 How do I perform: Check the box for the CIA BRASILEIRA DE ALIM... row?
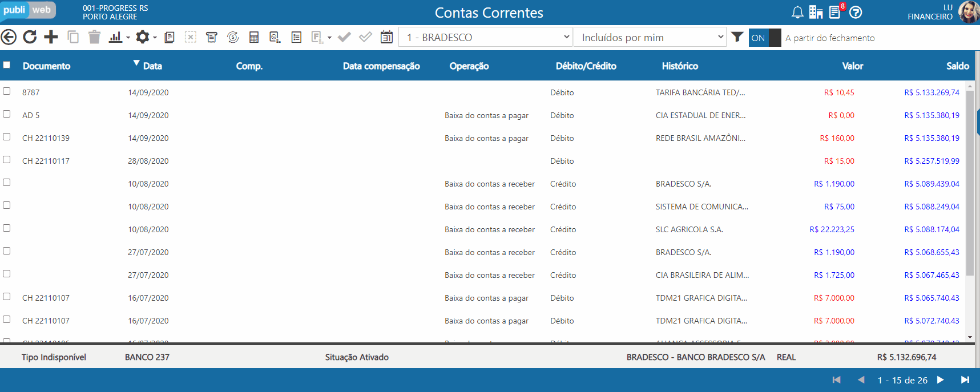coord(7,274)
